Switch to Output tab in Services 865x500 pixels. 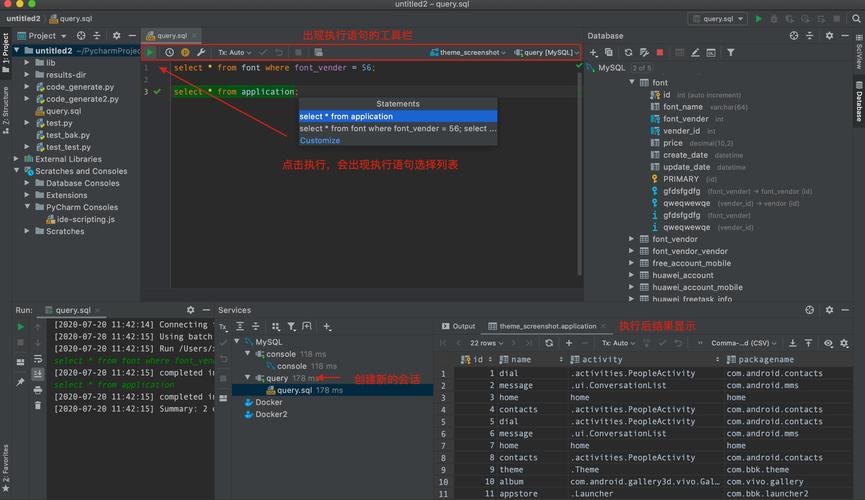[458, 326]
